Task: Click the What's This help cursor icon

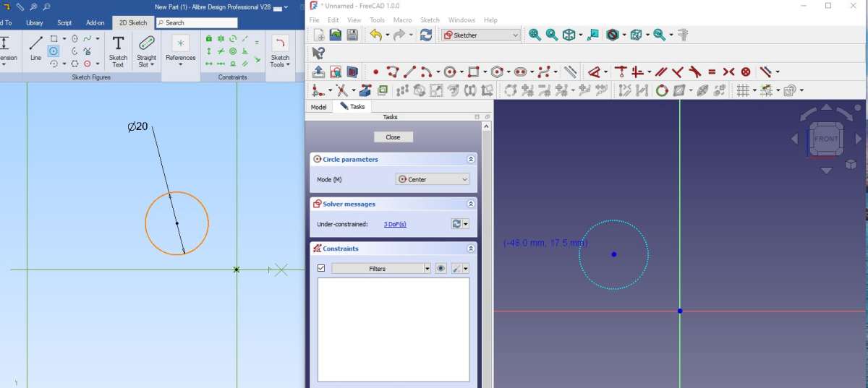Action: coord(318,53)
